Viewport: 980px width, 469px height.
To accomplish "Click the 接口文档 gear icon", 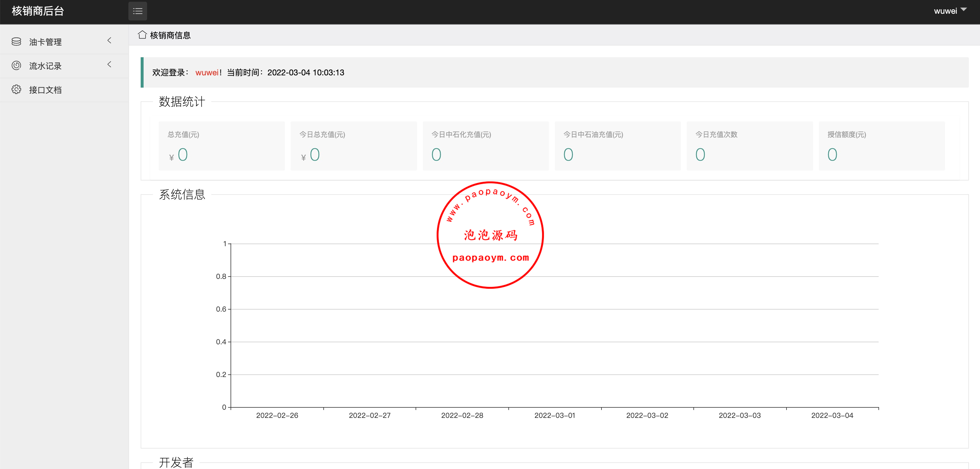I will (16, 89).
